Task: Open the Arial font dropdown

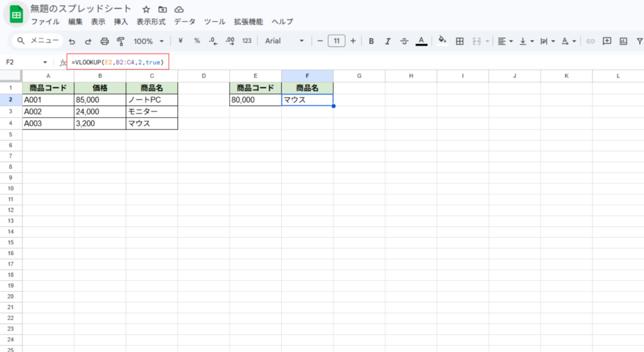Action: tap(284, 41)
